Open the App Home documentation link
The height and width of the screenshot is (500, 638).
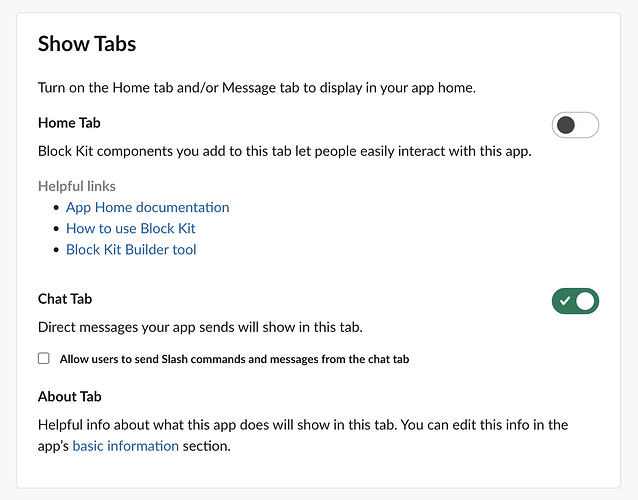click(147, 207)
